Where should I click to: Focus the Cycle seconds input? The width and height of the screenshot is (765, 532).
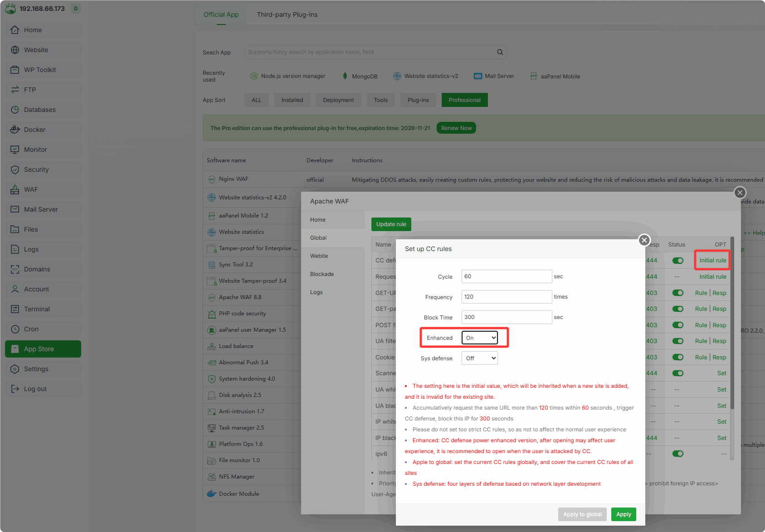[507, 276]
